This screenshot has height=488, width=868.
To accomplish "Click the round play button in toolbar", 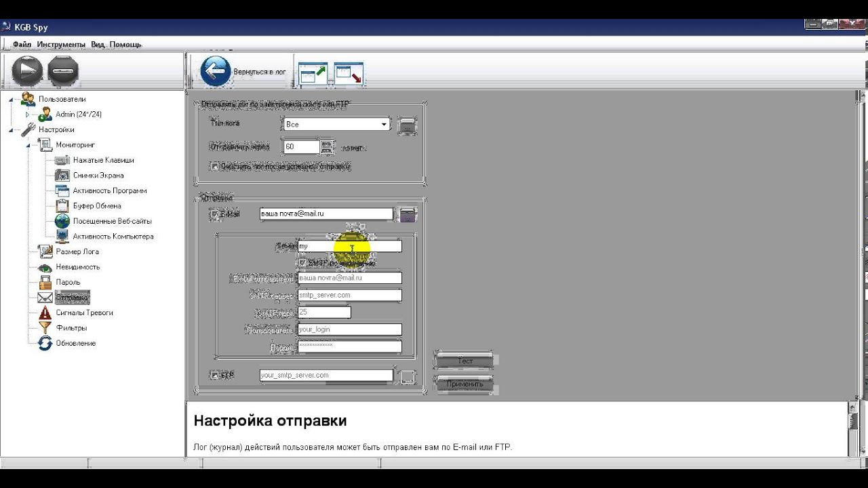I will pos(27,71).
